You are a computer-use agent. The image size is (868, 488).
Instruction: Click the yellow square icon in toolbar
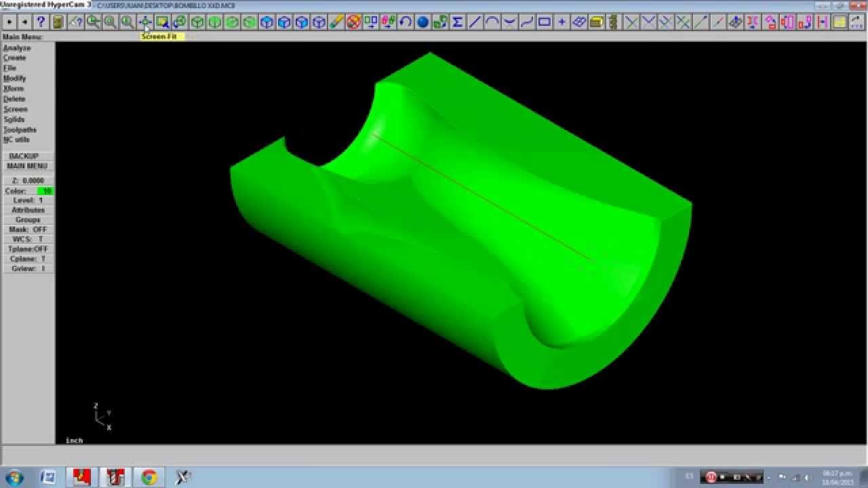click(840, 22)
